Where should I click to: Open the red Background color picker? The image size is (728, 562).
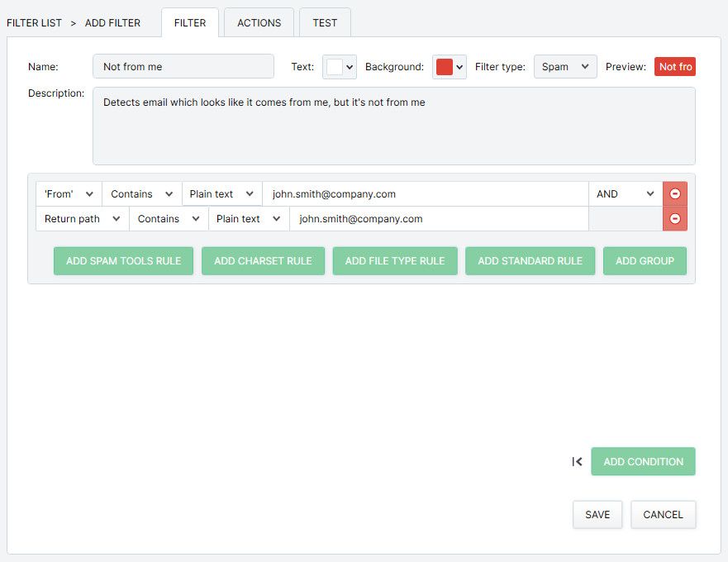point(450,67)
